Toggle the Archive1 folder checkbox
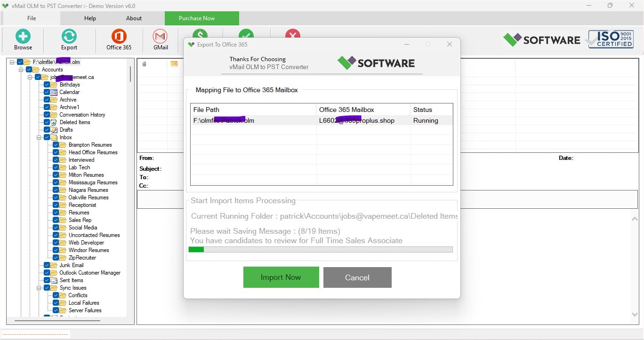The height and width of the screenshot is (340, 644). pos(47,107)
